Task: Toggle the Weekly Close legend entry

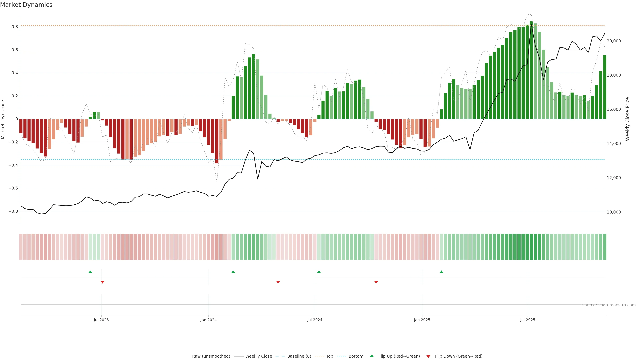Action: 258,356
